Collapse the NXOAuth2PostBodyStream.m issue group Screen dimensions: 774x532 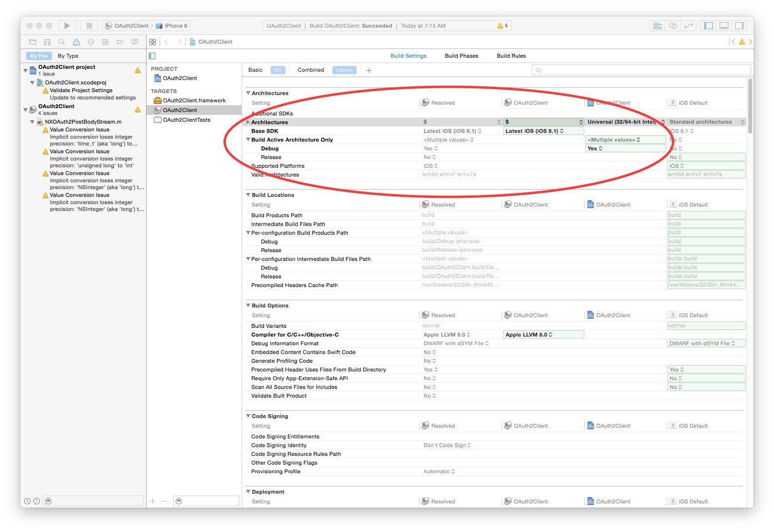click(x=33, y=122)
